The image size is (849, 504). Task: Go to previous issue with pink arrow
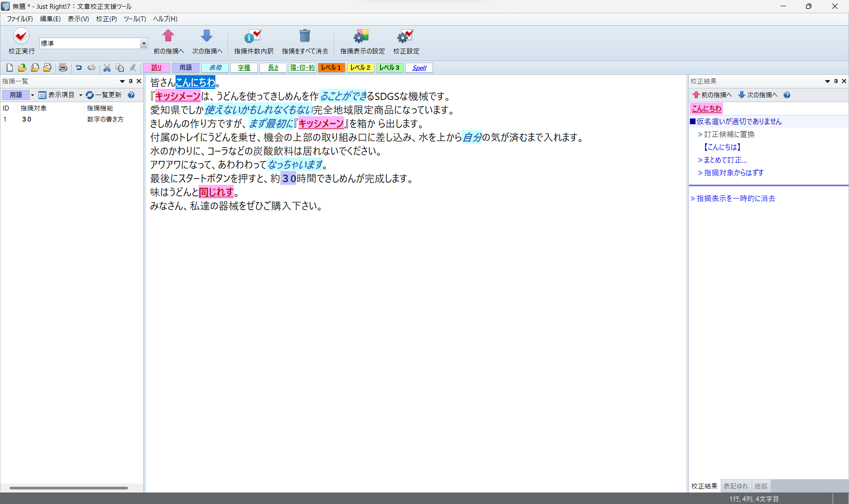[x=168, y=36]
